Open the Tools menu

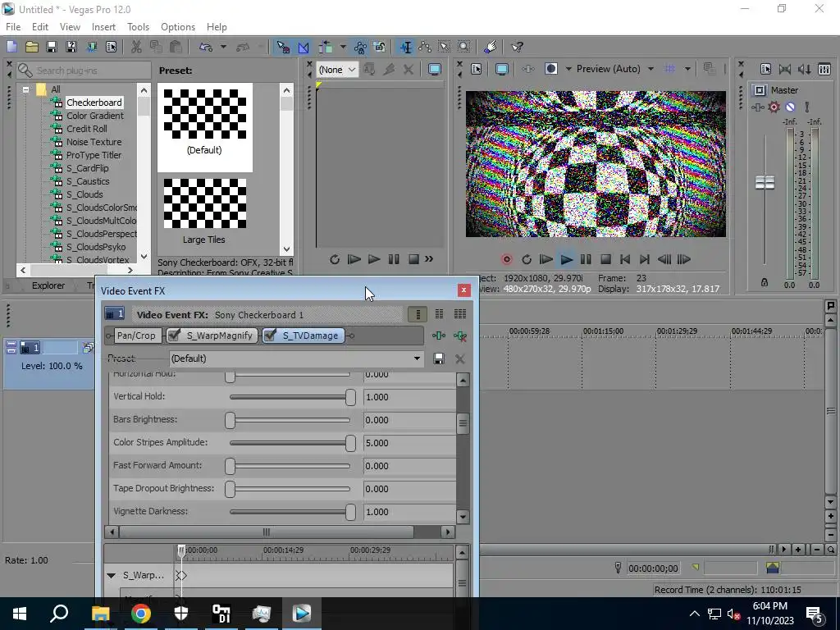(x=138, y=27)
